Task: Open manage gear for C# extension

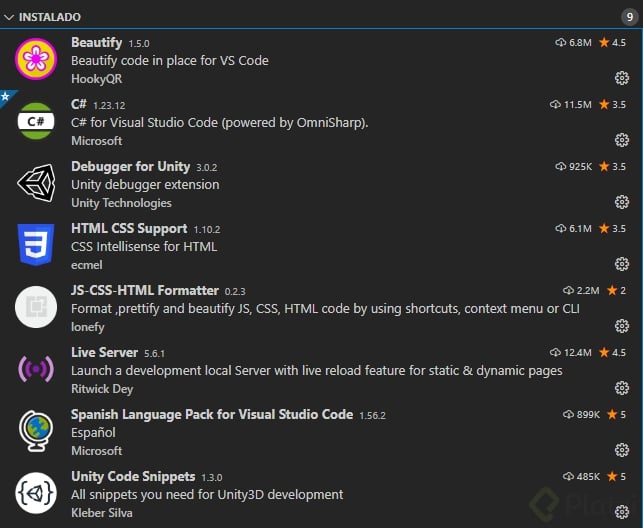Action: pyautogui.click(x=622, y=140)
